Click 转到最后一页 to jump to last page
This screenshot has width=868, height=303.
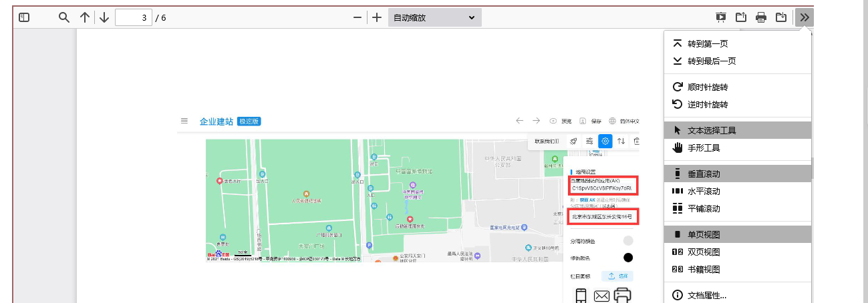(x=711, y=61)
